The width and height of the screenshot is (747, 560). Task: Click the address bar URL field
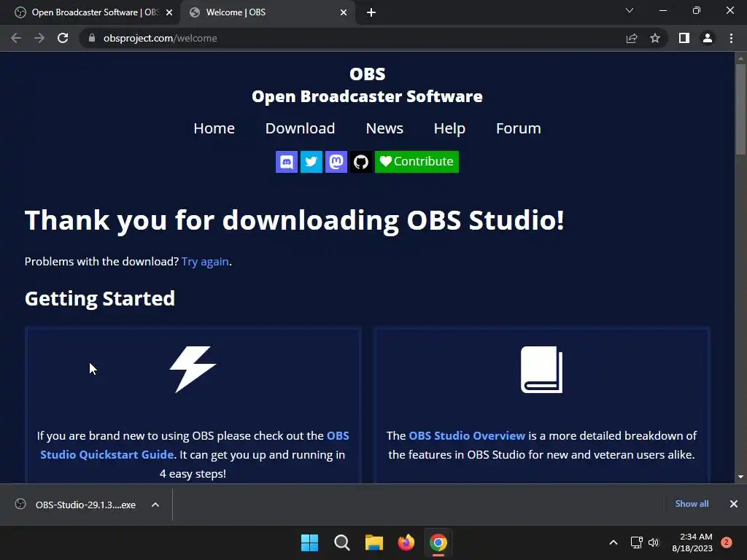(x=352, y=38)
